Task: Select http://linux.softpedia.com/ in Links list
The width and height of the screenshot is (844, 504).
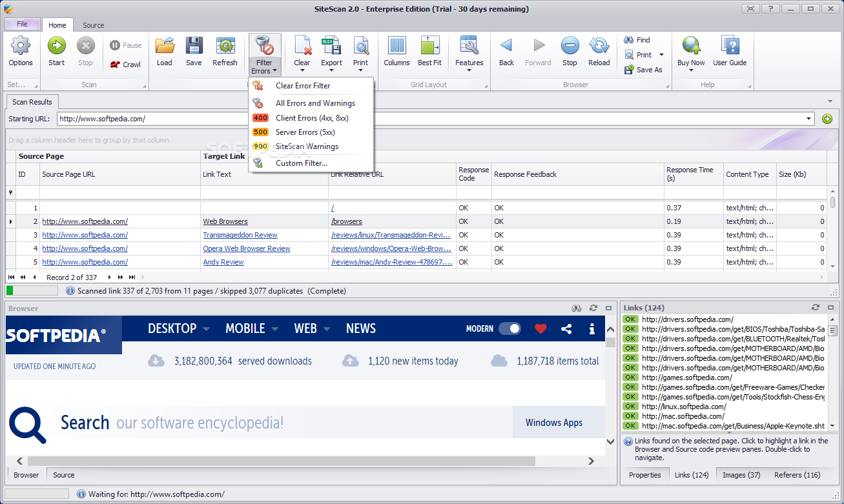Action: coord(684,407)
